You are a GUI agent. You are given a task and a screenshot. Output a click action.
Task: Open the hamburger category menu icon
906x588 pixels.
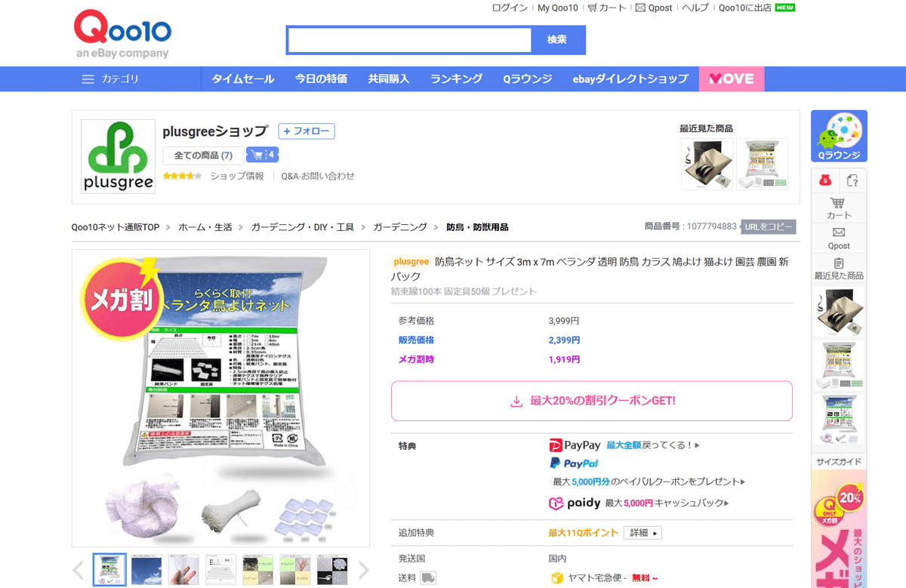pos(88,79)
